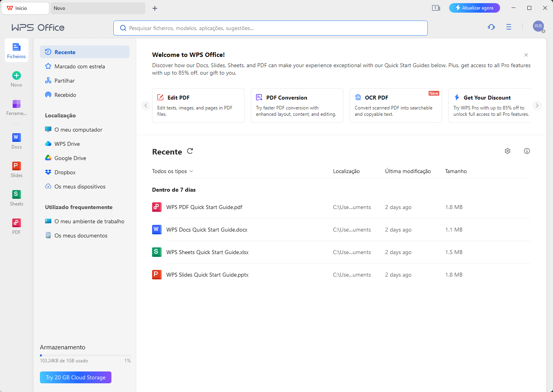The image size is (553, 392).
Task: Launch Docs from the left sidebar
Action: pos(17,141)
